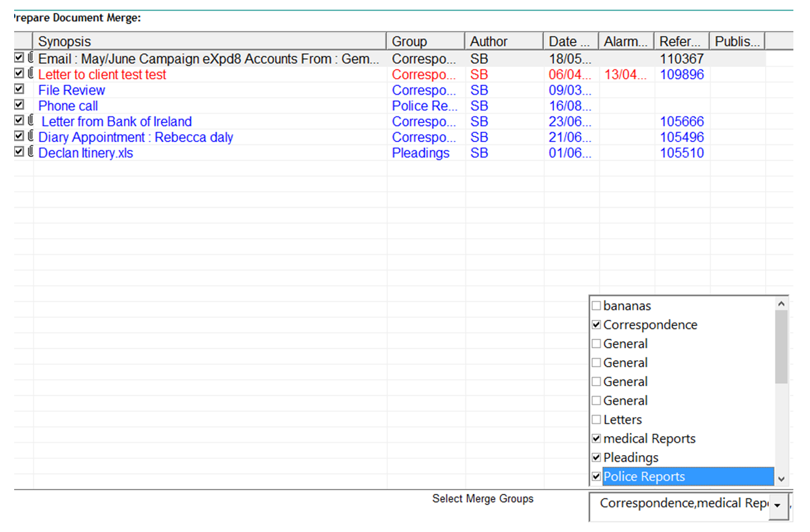Image resolution: width=810 pixels, height=532 pixels.
Task: Click paperclip icon on Diary Appointment row
Action: 30,137
